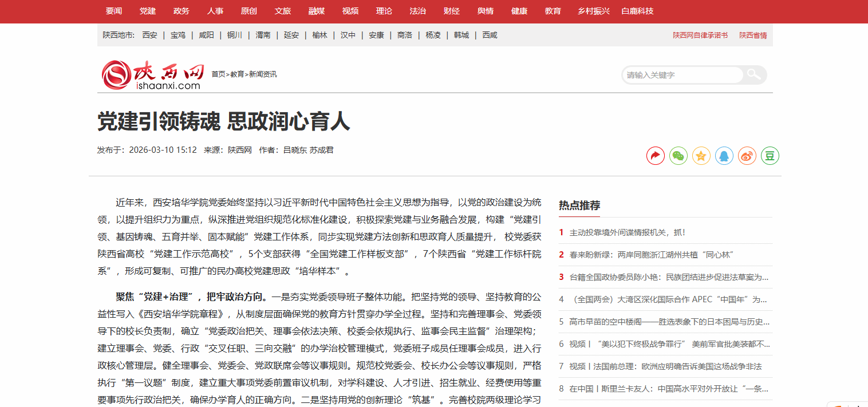This screenshot has height=407, width=868.
Task: Share via QQ penguin icon
Action: coord(724,156)
